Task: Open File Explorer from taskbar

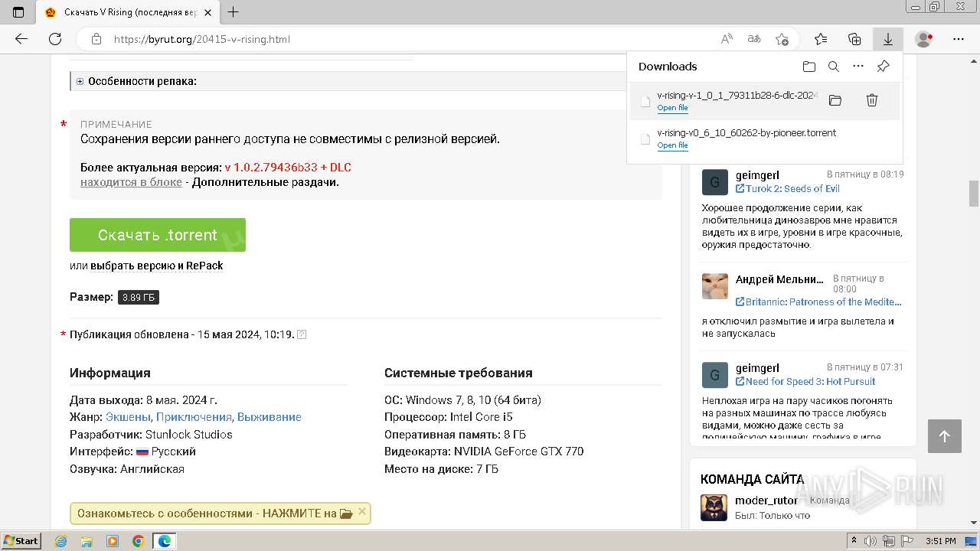Action: point(87,541)
